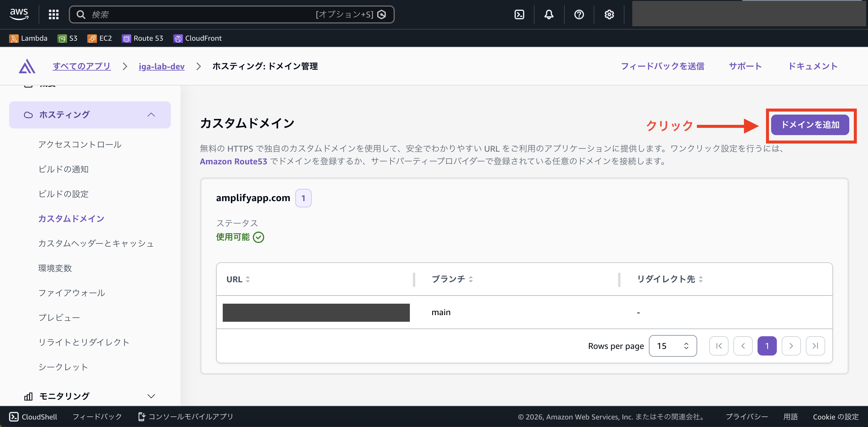The image size is (868, 427).
Task: Open notifications bell
Action: [549, 14]
